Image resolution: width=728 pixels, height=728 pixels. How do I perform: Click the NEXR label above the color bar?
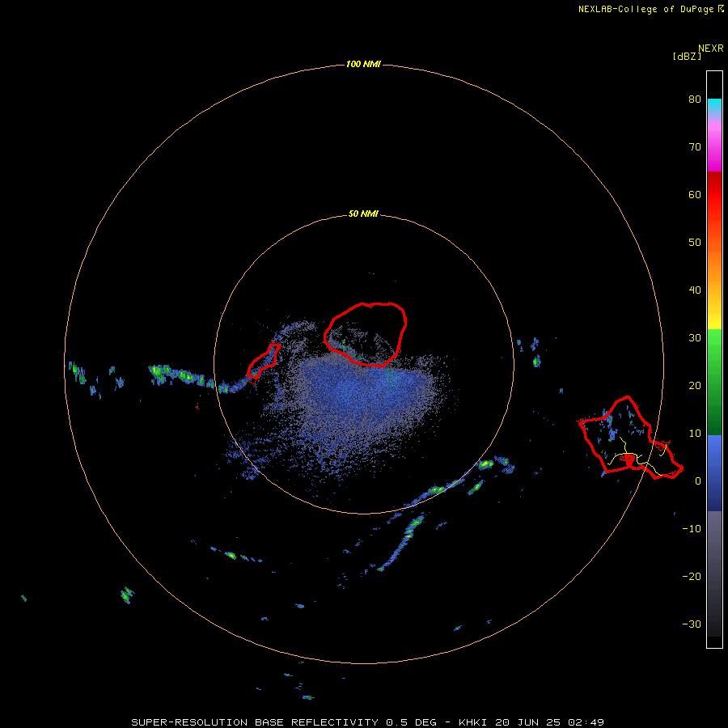pos(710,49)
